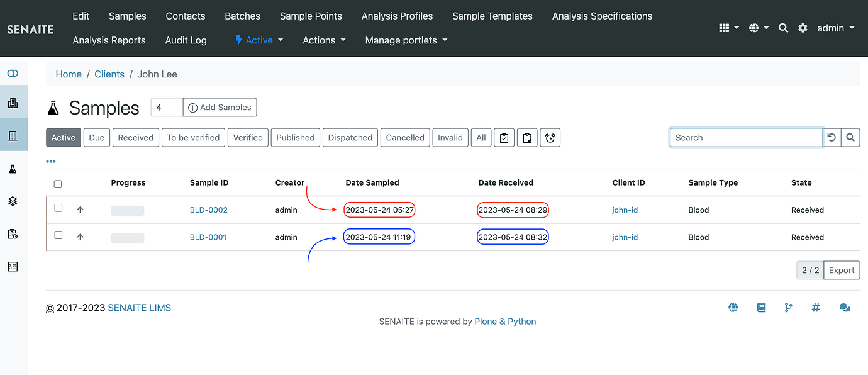Expand the Manage portlets dropdown

click(406, 40)
